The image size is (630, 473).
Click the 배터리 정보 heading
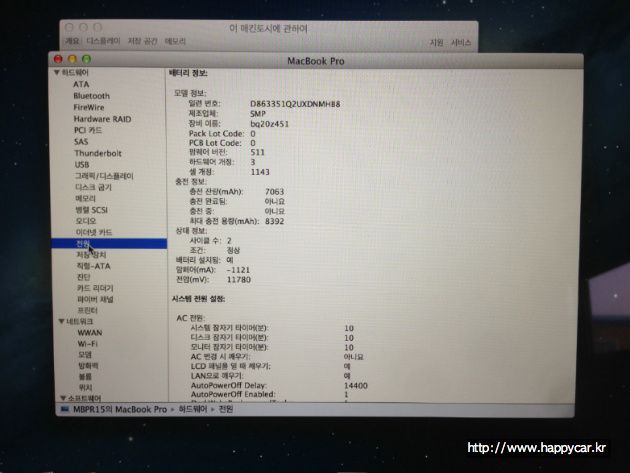(188, 74)
